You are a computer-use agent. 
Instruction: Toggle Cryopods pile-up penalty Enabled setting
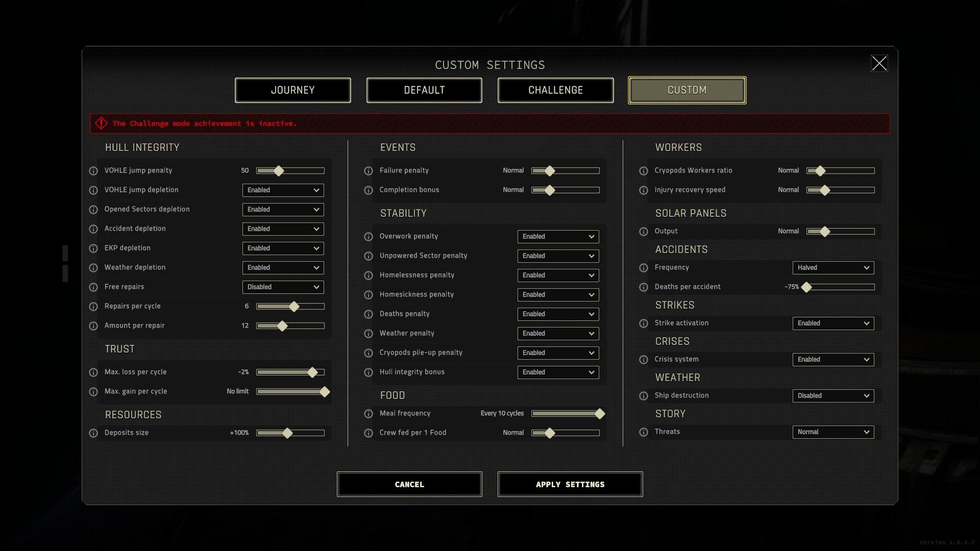[557, 353]
